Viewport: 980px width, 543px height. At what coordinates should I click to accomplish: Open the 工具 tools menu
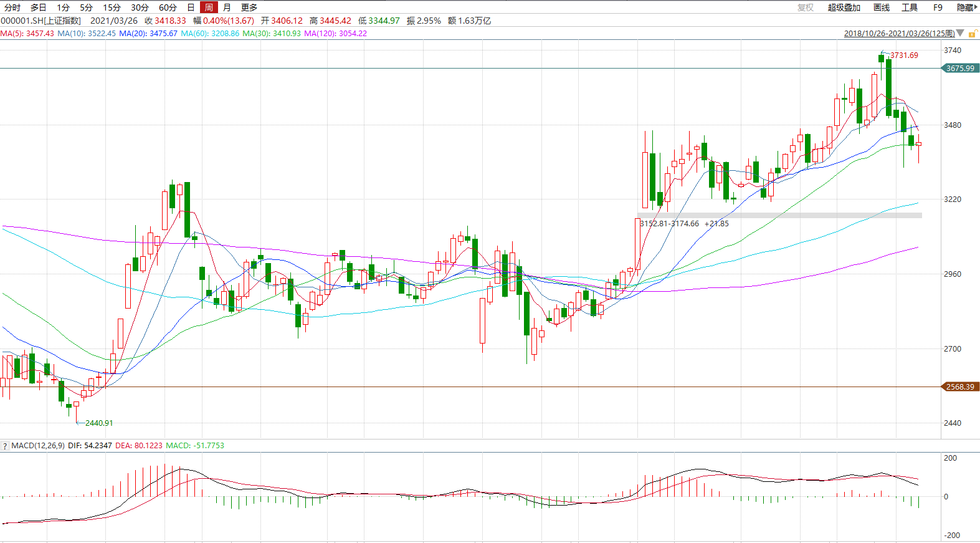(x=910, y=7)
